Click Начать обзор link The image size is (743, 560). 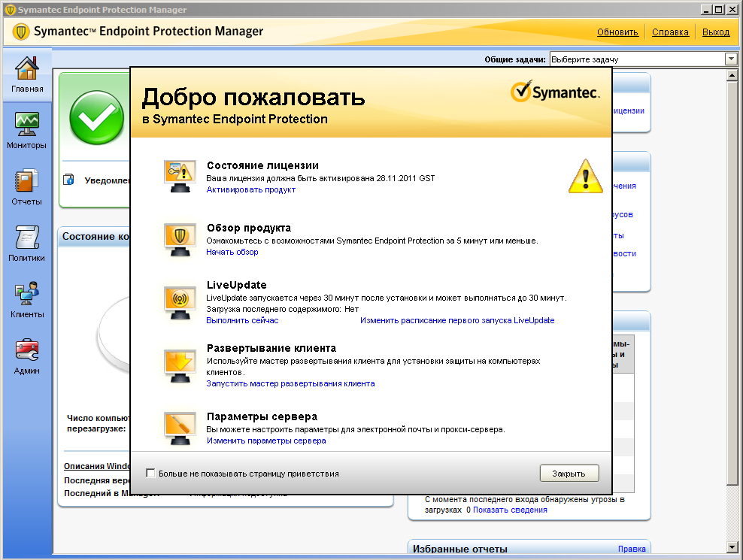(x=232, y=252)
